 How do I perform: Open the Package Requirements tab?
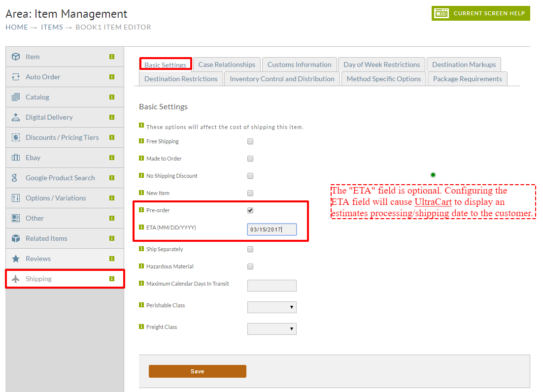[468, 79]
